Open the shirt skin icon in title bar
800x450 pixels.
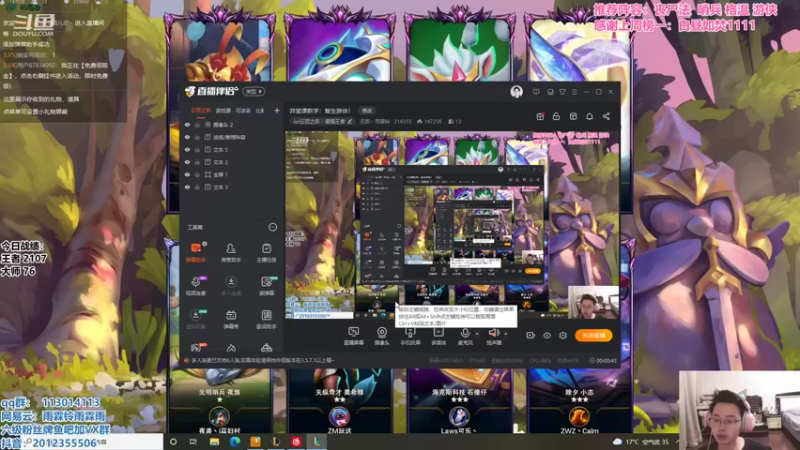click(x=562, y=92)
